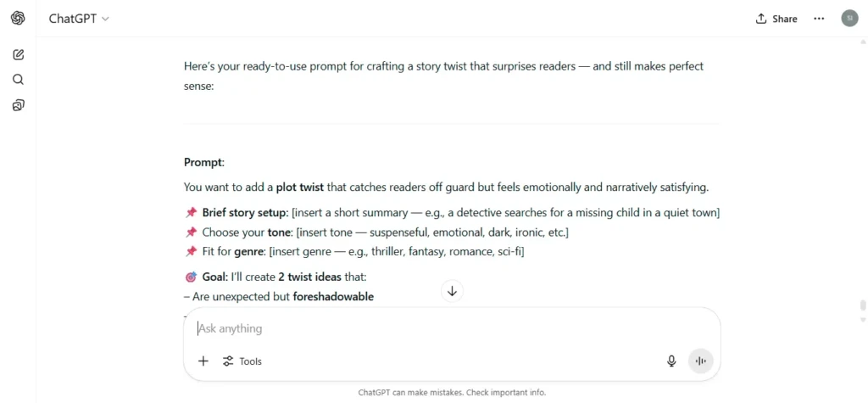Open the library images icon in sidebar
This screenshot has height=403, width=868.
point(18,105)
